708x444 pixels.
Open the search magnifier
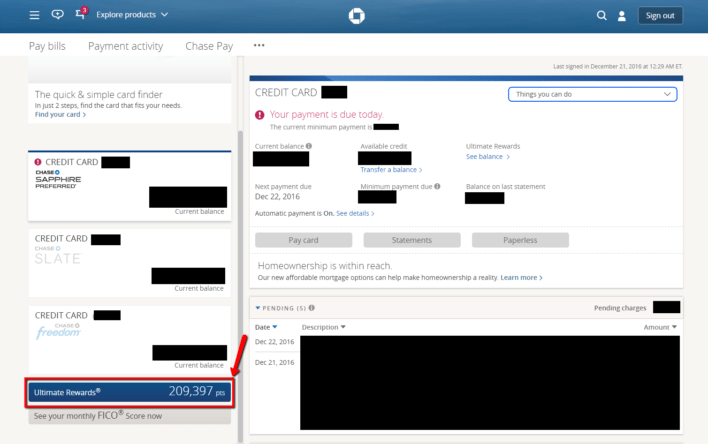point(601,15)
